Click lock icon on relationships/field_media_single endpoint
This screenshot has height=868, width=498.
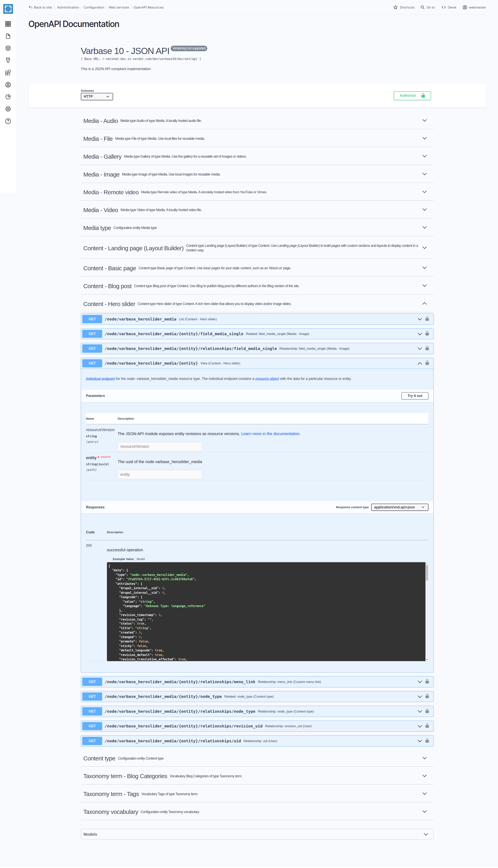(x=427, y=348)
